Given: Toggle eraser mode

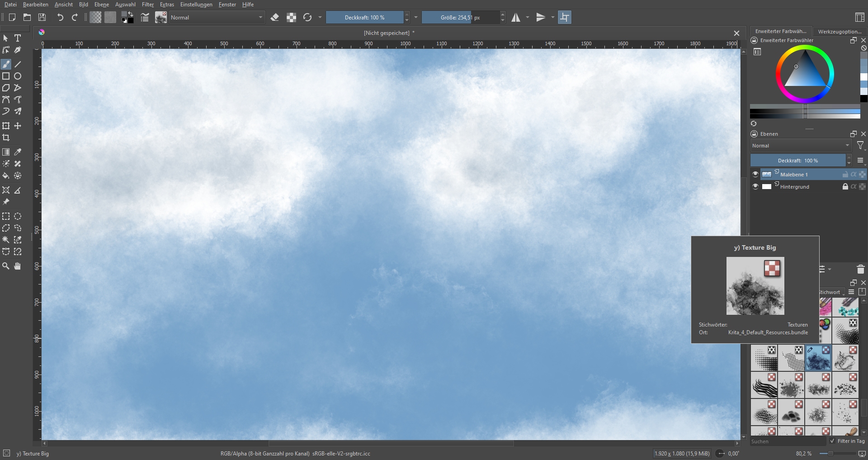Looking at the screenshot, I should click(x=275, y=17).
